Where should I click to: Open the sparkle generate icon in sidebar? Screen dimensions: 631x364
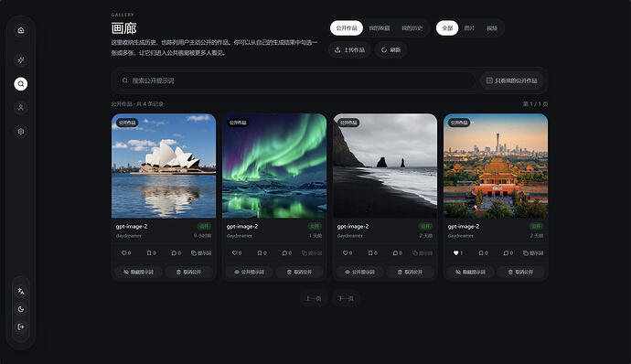(21, 60)
